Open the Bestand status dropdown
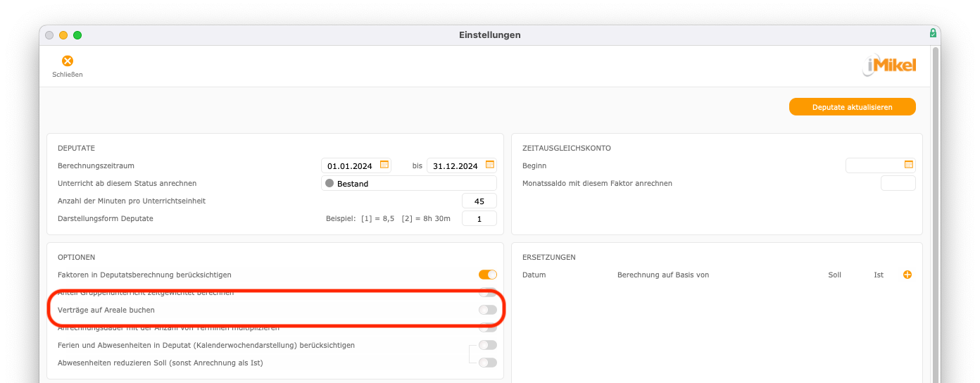Screen dimensions: 980x383 tap(409, 183)
